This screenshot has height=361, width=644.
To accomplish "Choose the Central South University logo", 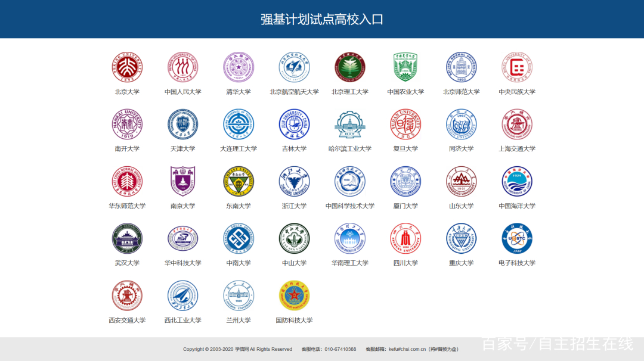I will tap(239, 238).
